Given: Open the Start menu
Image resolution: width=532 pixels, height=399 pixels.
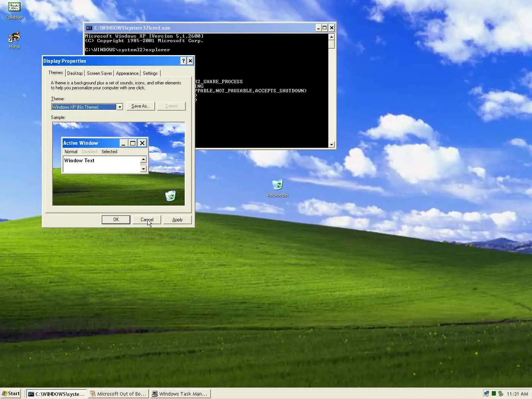Looking at the screenshot, I should click(x=11, y=394).
